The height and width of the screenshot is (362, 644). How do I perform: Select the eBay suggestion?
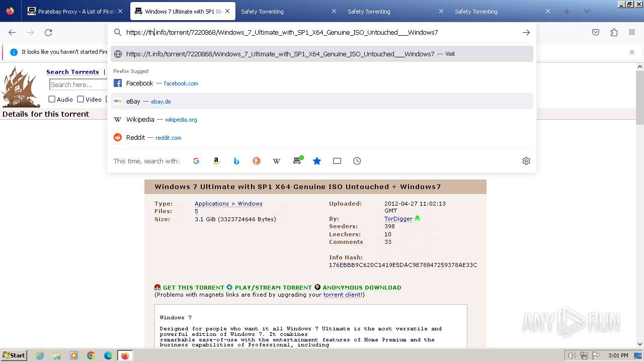tap(322, 101)
